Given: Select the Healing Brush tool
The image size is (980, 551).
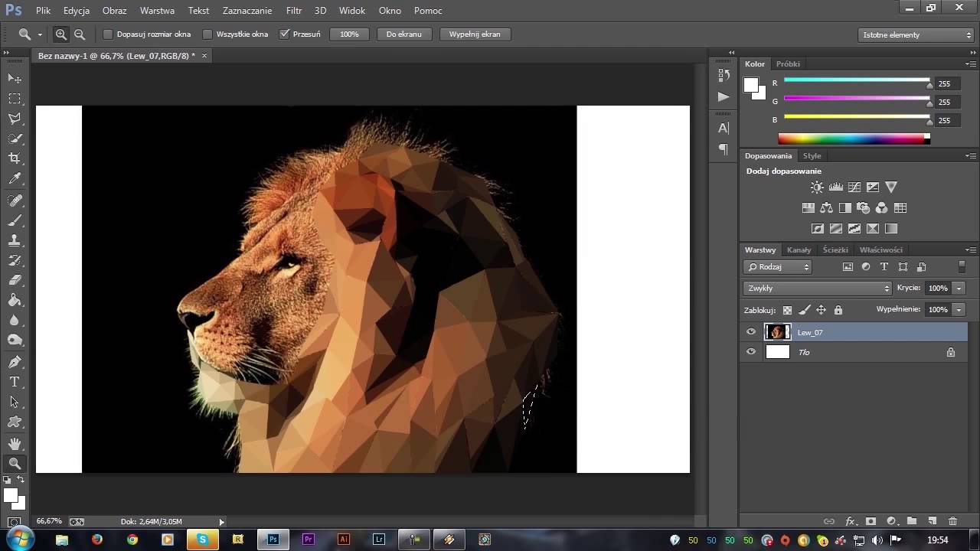Looking at the screenshot, I should click(15, 201).
